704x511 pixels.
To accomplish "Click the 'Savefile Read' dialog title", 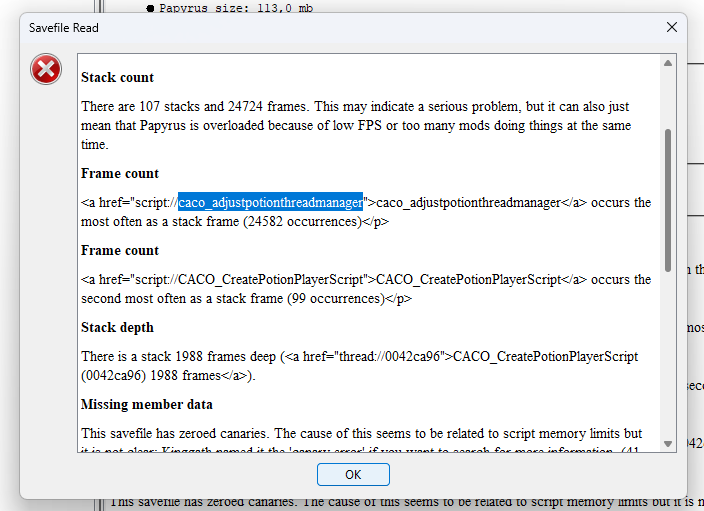I will point(64,28).
